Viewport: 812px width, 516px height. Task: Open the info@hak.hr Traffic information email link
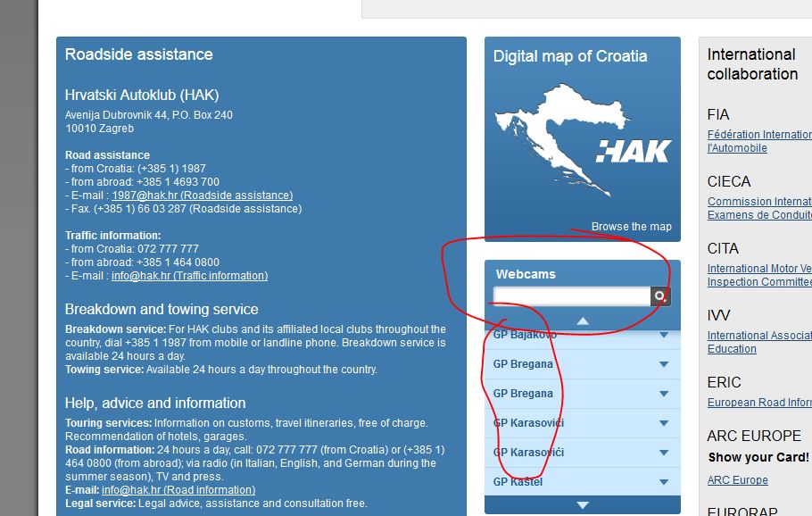click(189, 276)
